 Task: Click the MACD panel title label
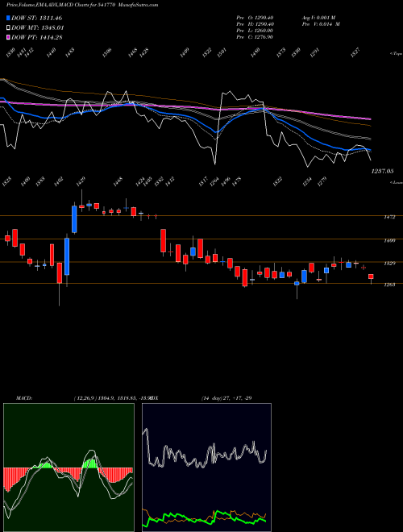[x=24, y=397]
